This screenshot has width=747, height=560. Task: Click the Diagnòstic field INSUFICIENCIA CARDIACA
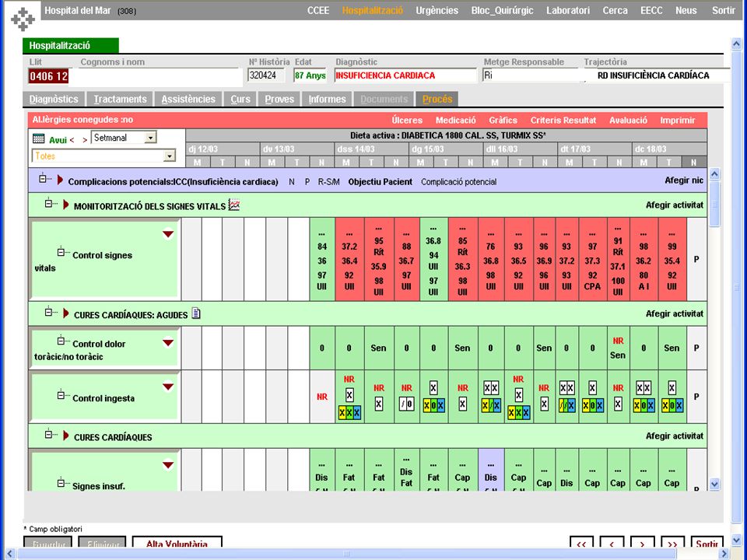[x=405, y=75]
